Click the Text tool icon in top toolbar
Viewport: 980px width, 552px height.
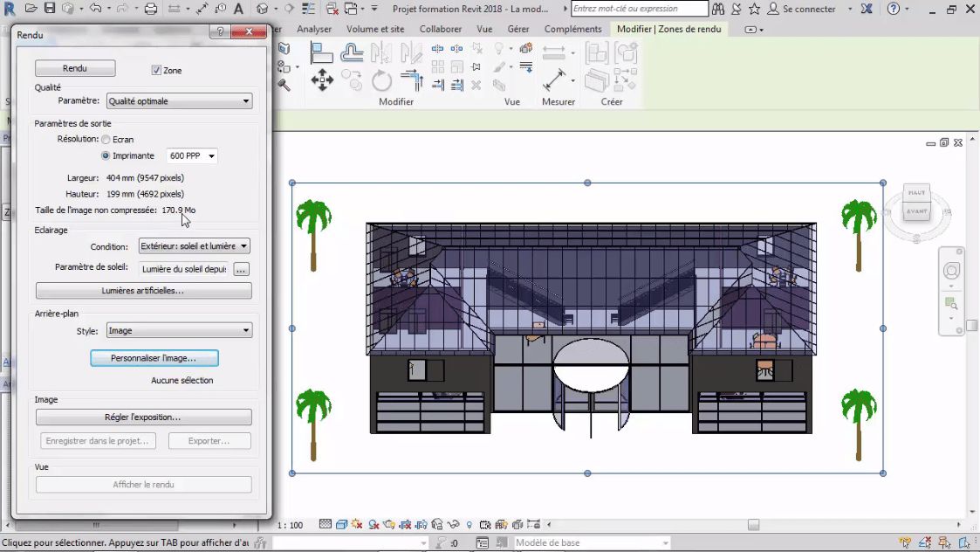[238, 9]
